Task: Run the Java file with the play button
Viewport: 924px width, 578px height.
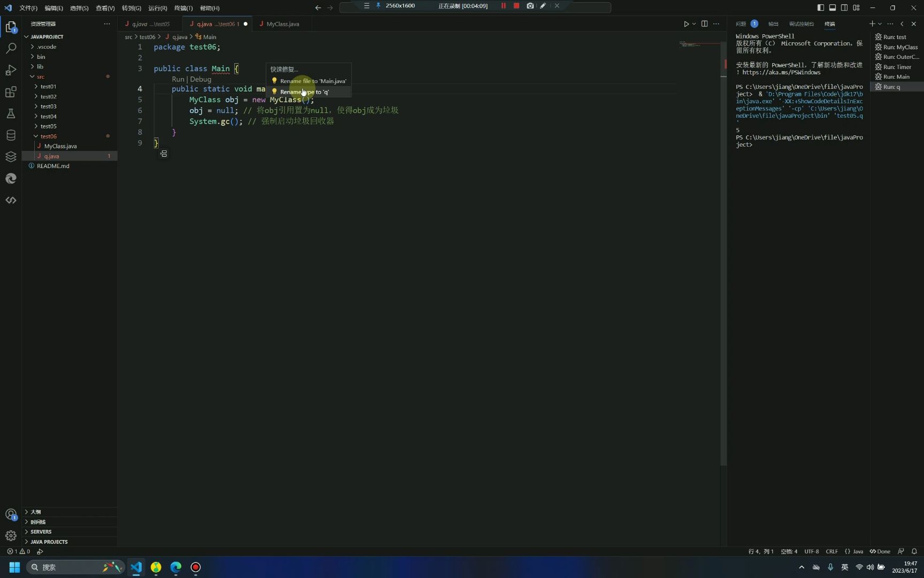Action: 686,24
